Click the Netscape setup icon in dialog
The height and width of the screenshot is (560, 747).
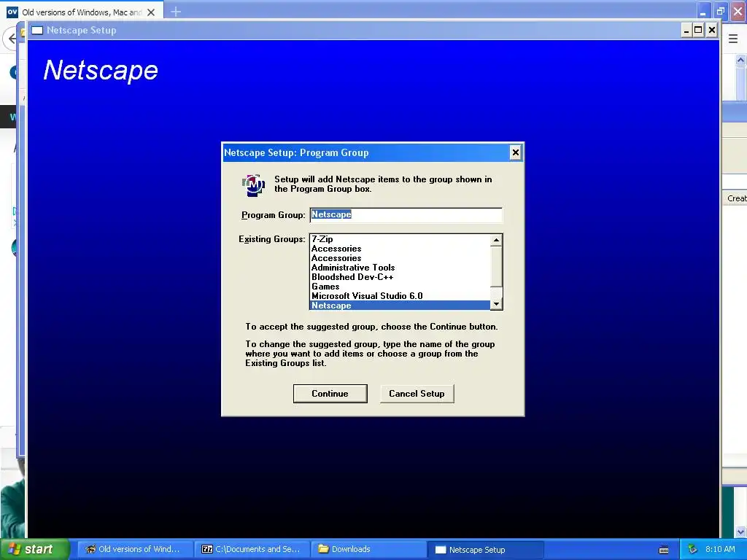point(253,184)
